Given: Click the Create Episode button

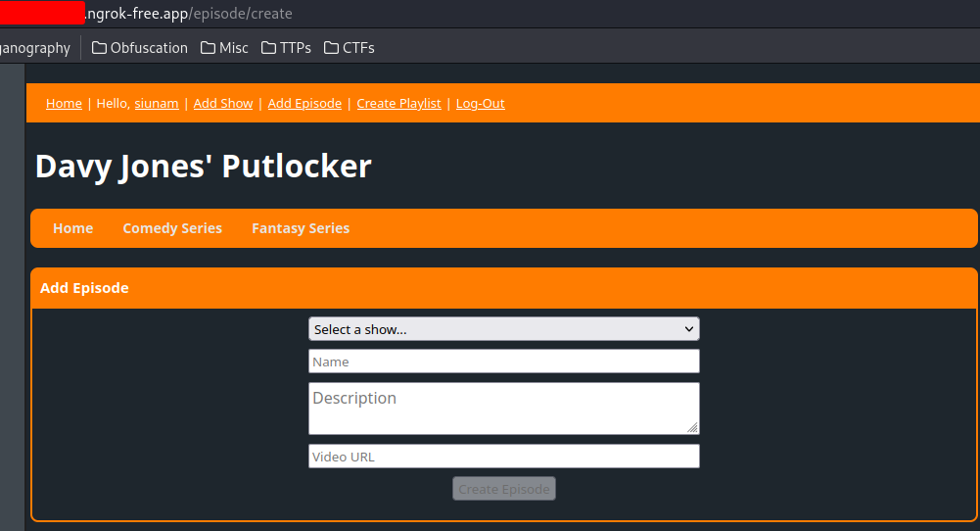Looking at the screenshot, I should pyautogui.click(x=504, y=489).
